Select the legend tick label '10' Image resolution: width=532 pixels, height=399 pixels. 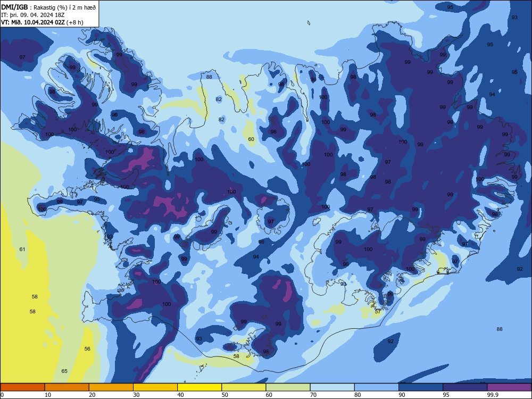tap(48, 395)
